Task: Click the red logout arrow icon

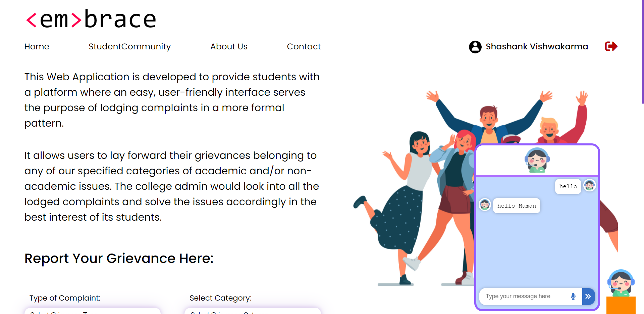Action: [x=611, y=46]
